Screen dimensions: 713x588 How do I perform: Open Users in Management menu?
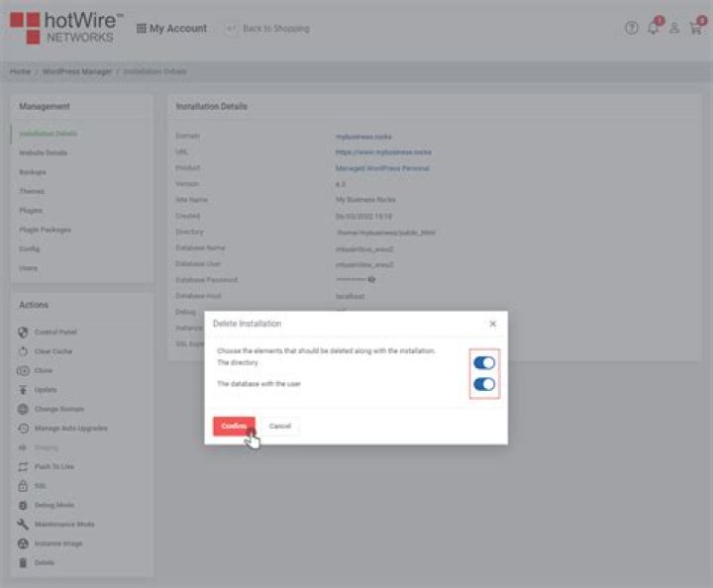click(28, 267)
